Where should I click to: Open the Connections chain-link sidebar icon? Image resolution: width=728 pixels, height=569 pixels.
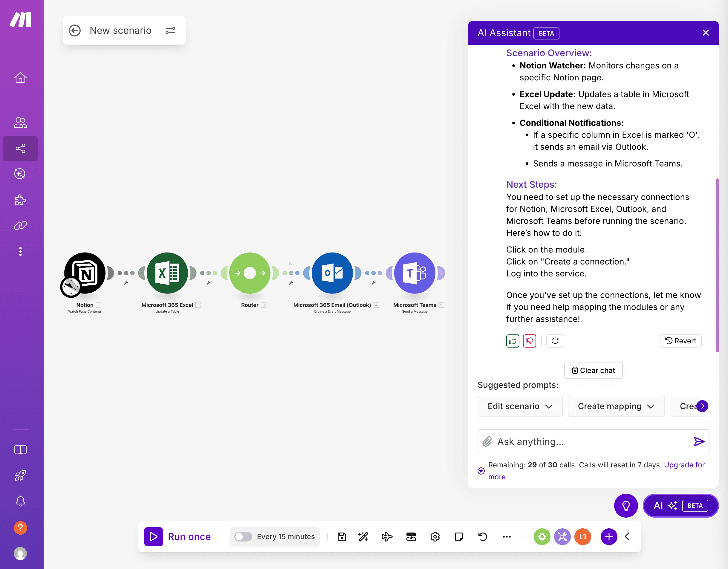[20, 226]
